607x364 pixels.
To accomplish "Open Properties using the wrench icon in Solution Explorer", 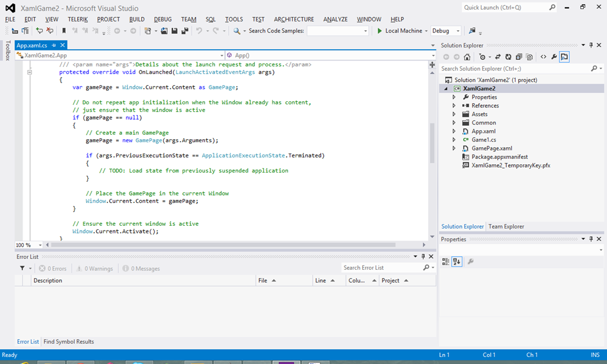I will (x=554, y=57).
